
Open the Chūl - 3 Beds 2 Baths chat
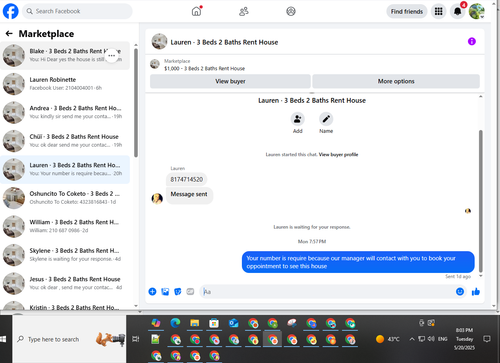click(x=65, y=141)
